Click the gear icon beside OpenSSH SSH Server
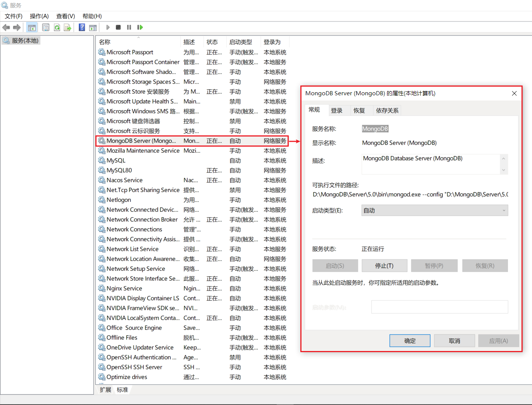The image size is (532, 405). (x=102, y=367)
